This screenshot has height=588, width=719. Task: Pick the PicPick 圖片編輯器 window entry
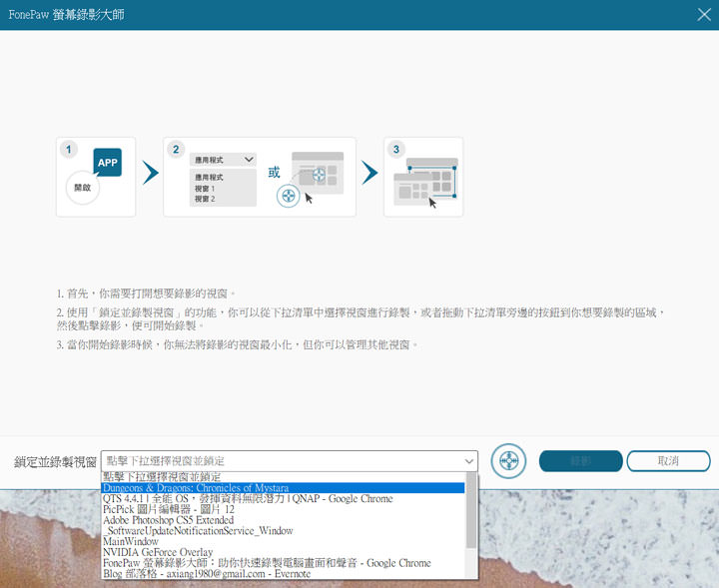[x=283, y=509]
